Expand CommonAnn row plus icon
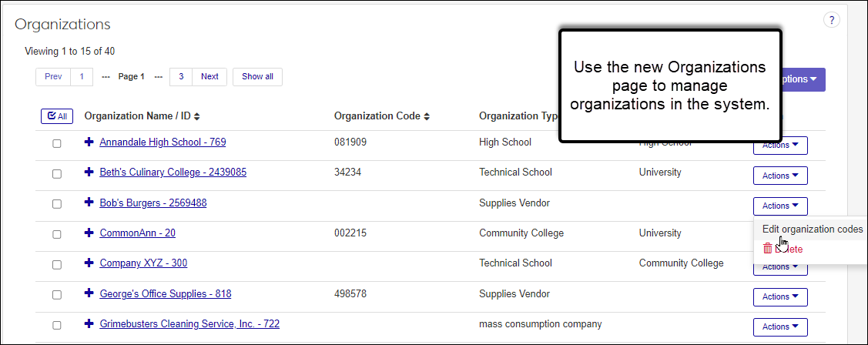868x345 pixels. (x=89, y=233)
